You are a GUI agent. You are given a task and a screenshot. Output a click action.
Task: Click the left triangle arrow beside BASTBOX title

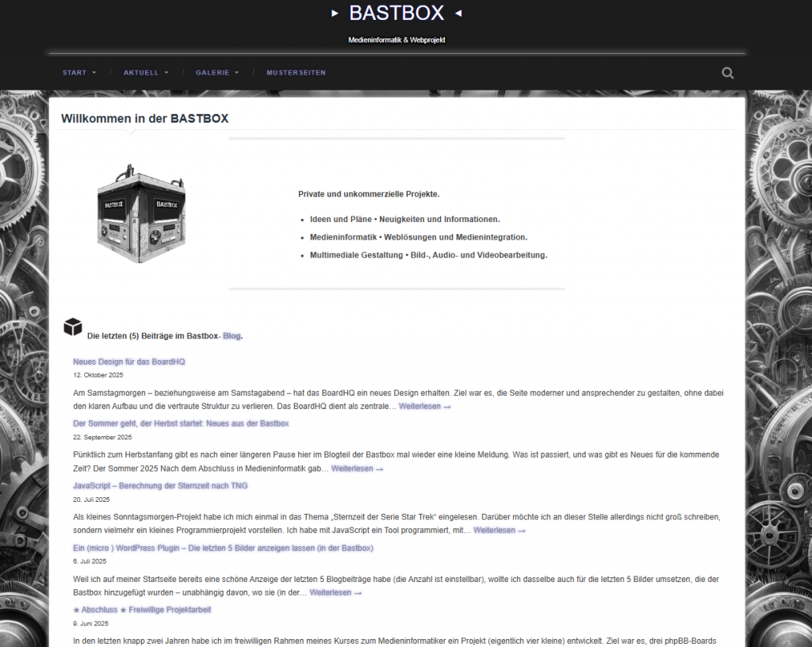point(335,13)
